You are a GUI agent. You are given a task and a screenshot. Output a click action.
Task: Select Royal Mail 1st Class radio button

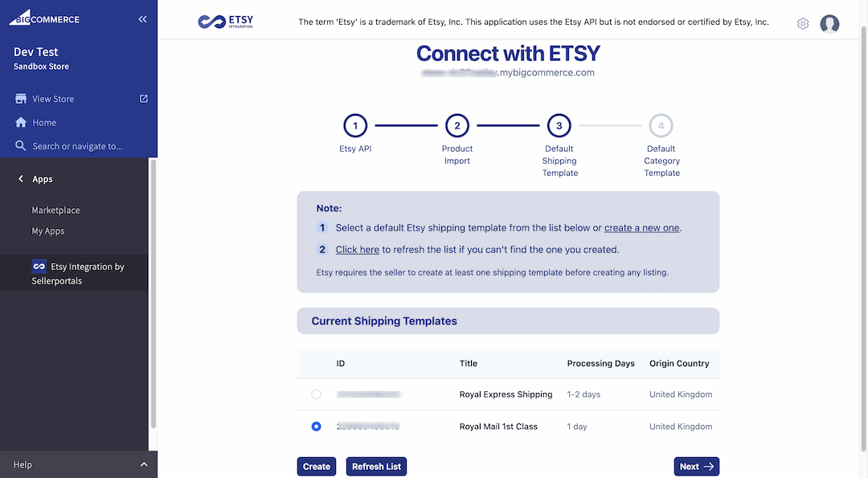click(x=316, y=427)
